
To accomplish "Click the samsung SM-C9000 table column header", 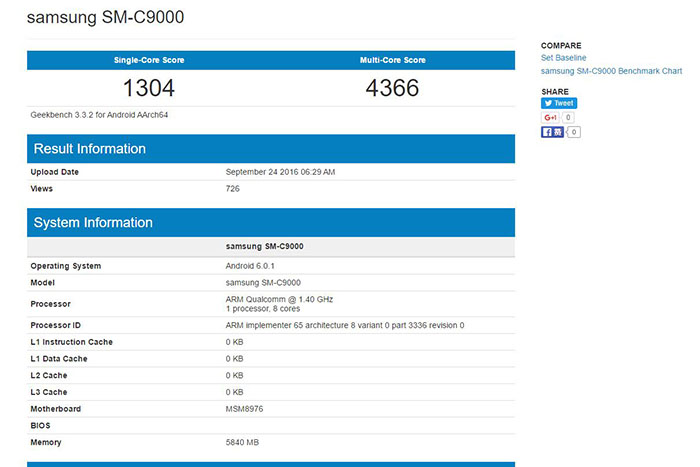I will [x=264, y=246].
